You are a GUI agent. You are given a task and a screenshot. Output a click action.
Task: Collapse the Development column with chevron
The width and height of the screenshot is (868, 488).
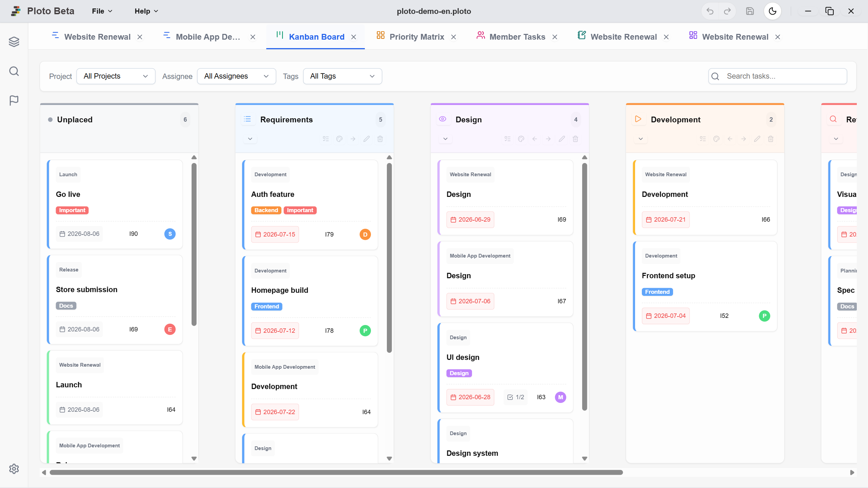[x=641, y=139]
